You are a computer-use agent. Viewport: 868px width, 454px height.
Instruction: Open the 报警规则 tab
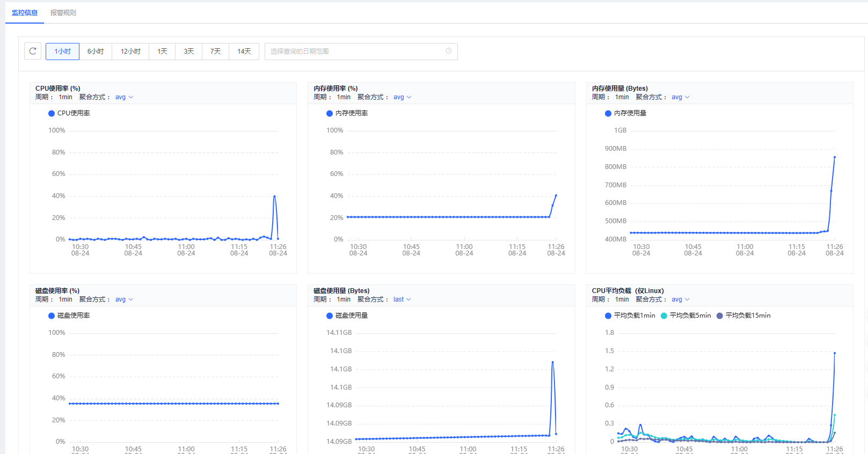click(x=63, y=13)
